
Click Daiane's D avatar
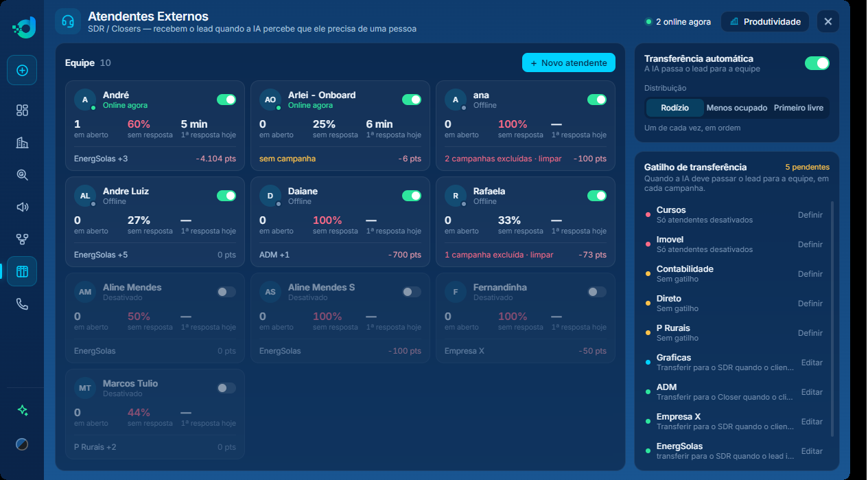click(x=270, y=196)
